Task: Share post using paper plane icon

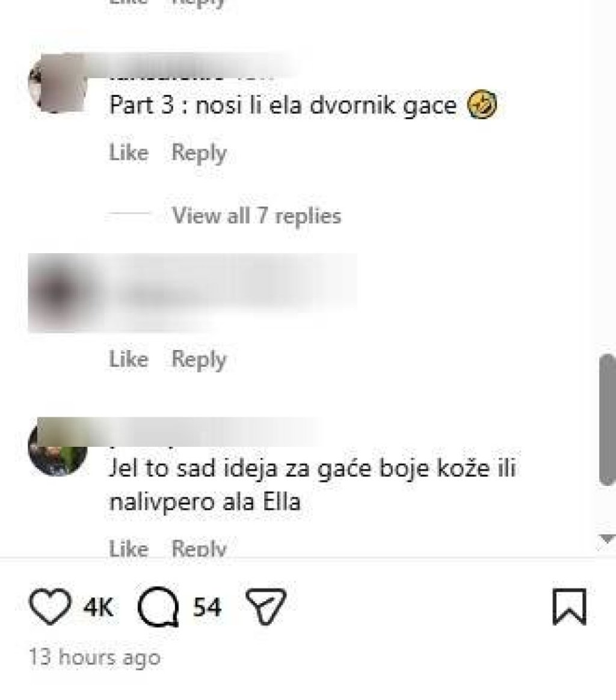Action: (x=266, y=606)
